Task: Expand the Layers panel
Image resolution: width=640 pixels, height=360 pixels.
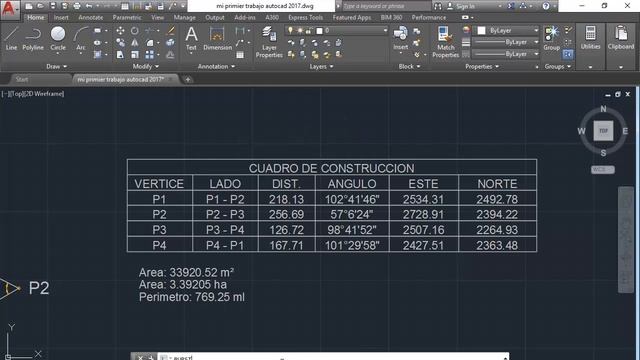Action: (321, 66)
